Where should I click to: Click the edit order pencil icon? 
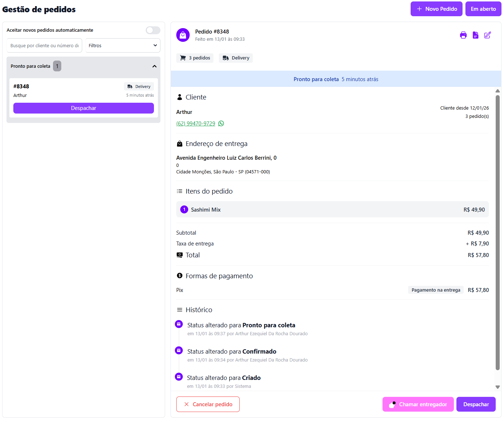click(487, 35)
